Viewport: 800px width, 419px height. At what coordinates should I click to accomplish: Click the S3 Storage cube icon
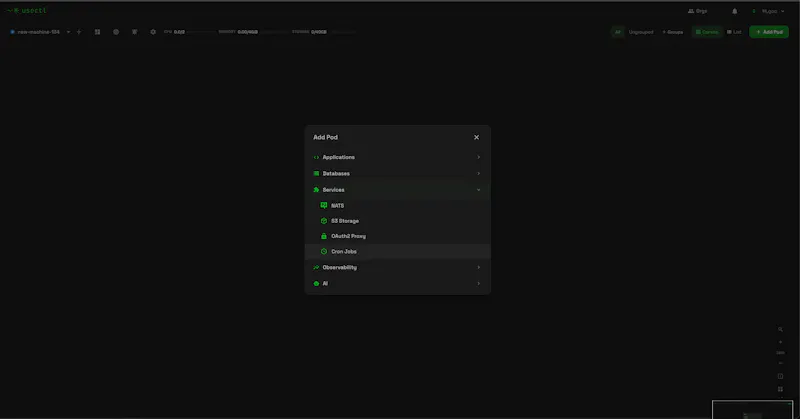323,221
